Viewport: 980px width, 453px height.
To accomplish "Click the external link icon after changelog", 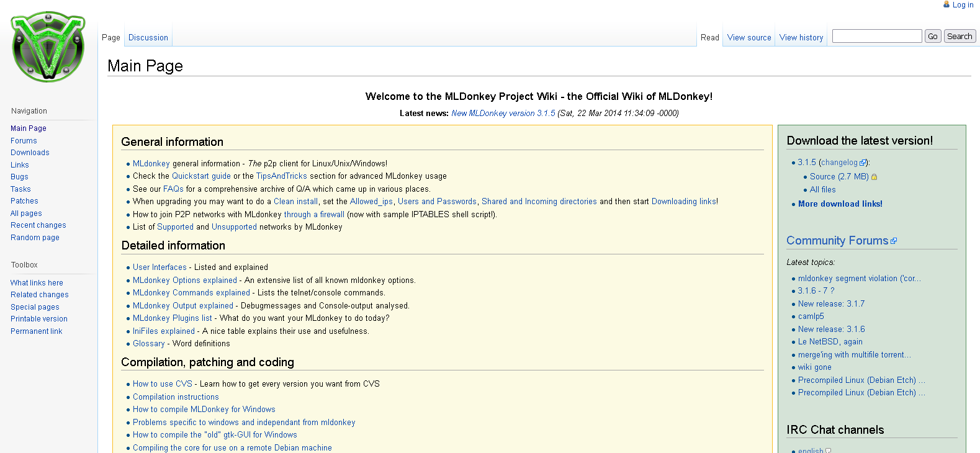I will pos(863,163).
